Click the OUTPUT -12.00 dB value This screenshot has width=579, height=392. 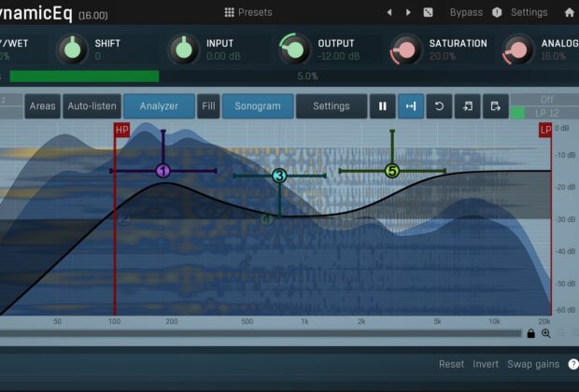tap(339, 56)
